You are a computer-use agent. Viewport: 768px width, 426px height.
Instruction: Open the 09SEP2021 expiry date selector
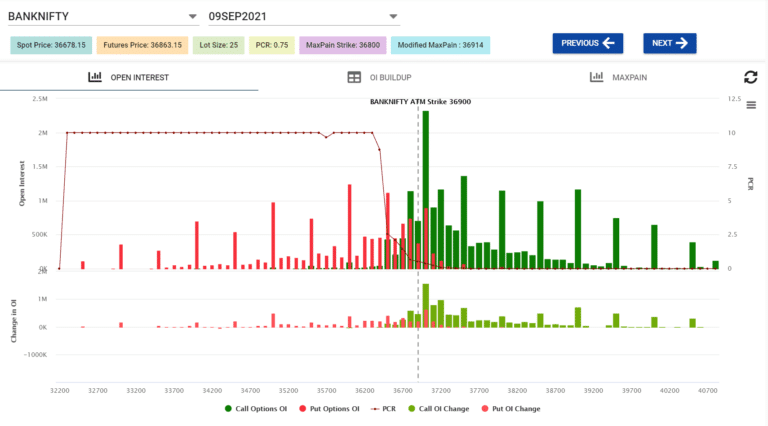point(304,17)
